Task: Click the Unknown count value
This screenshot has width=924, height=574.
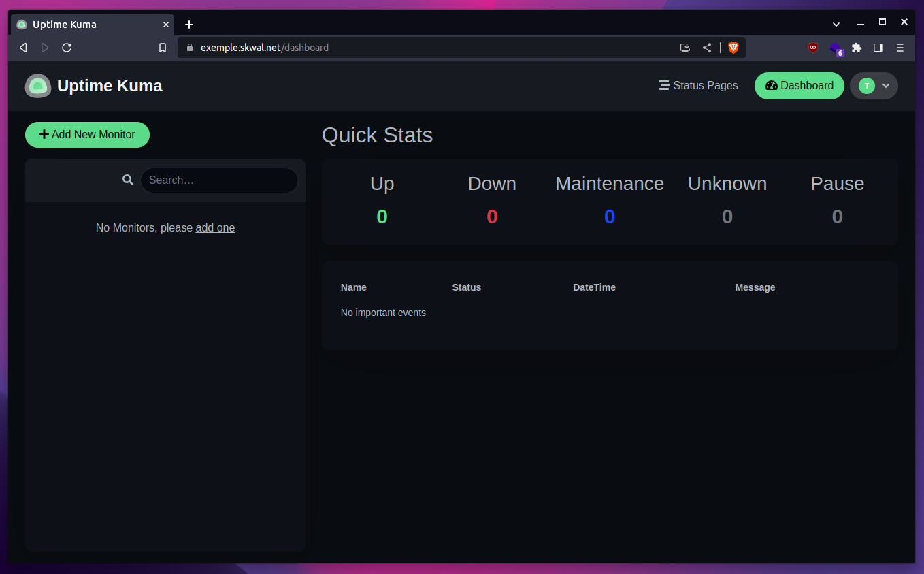Action: coord(727,217)
